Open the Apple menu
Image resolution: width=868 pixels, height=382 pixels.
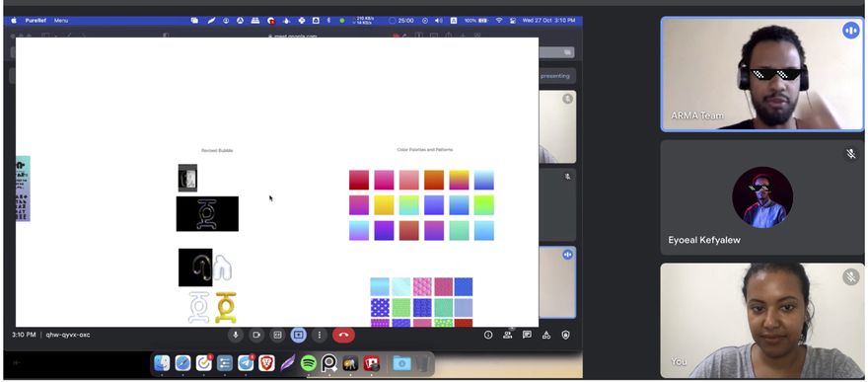(14, 21)
